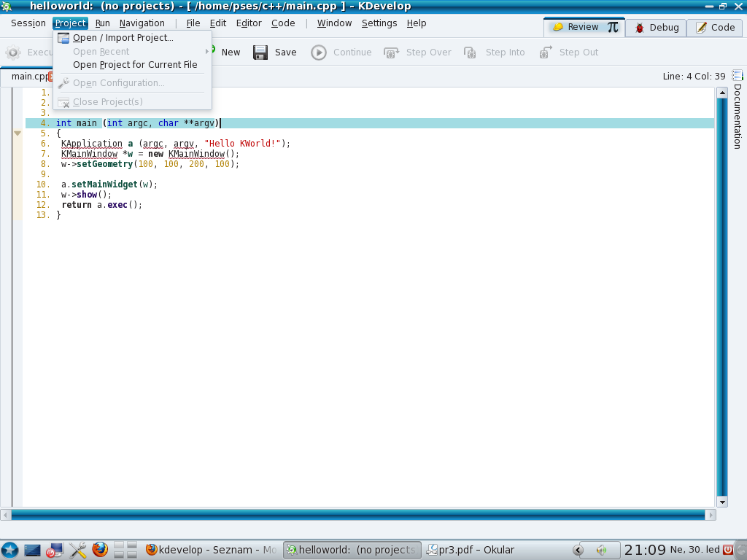The width and height of the screenshot is (747, 560).
Task: Open the Code menu
Action: click(283, 23)
